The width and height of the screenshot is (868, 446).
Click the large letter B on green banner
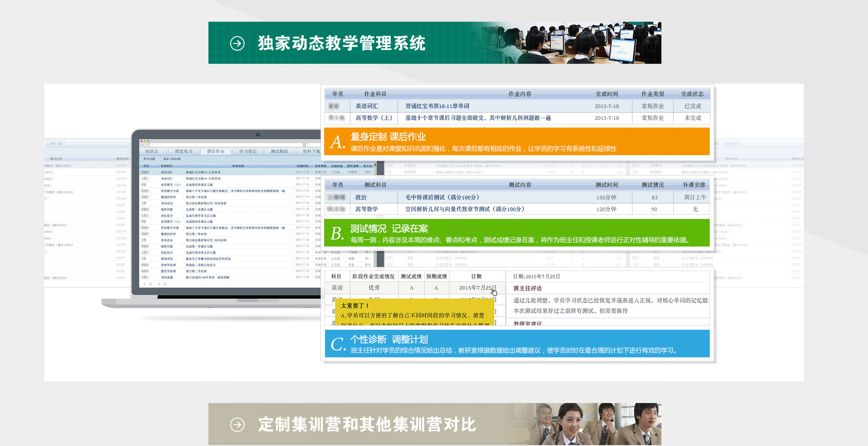pyautogui.click(x=337, y=233)
